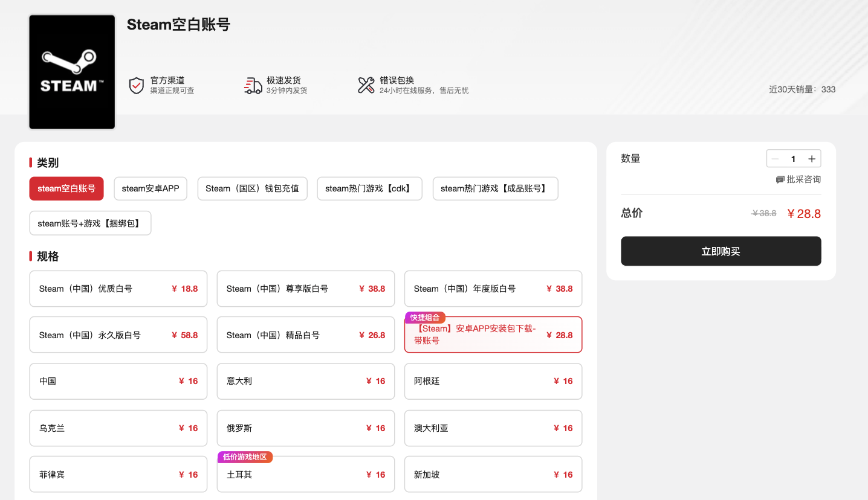Click the chat bubble icon beside 批采咨询
The image size is (868, 500).
coord(780,179)
